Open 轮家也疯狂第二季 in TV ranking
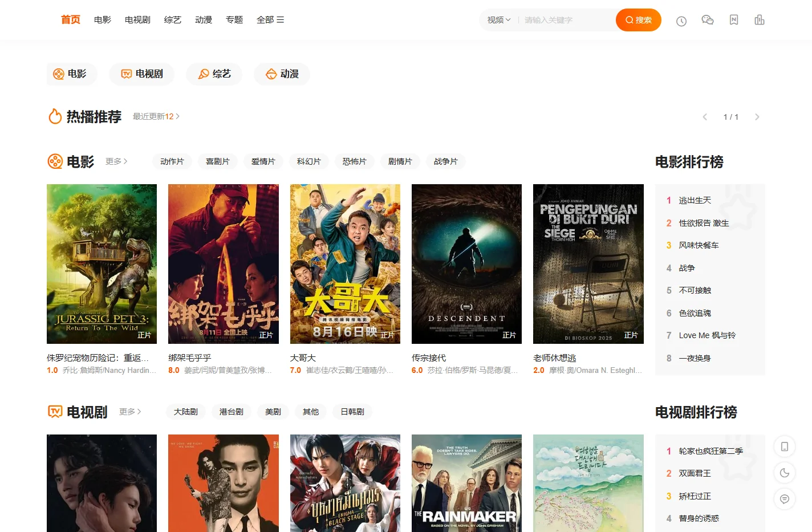 pyautogui.click(x=711, y=451)
